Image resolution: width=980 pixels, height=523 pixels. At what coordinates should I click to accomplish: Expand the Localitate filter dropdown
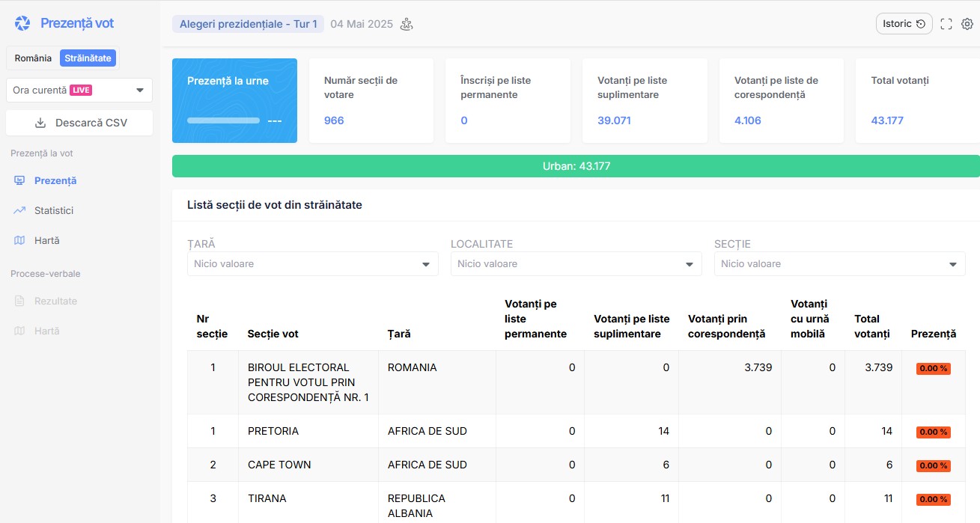(576, 264)
